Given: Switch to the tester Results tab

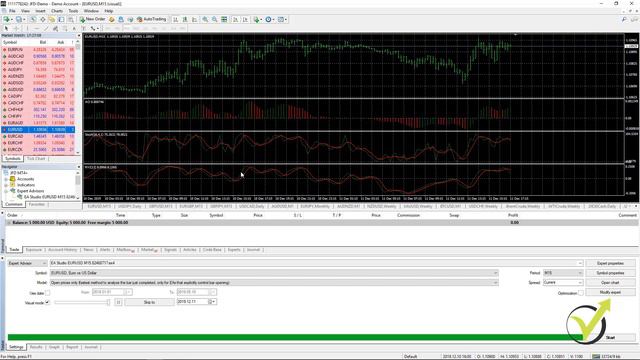Looking at the screenshot, I should click(36, 347).
